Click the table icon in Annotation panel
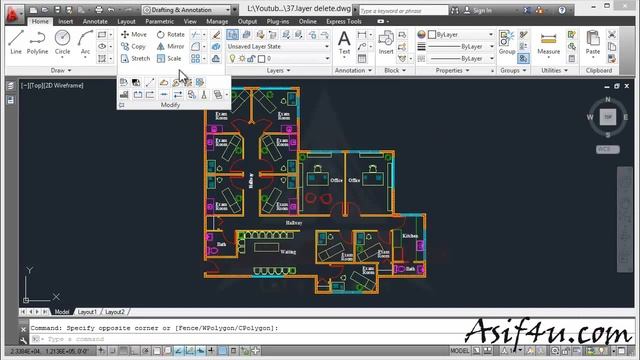This screenshot has height=360, width=640. coord(362,59)
